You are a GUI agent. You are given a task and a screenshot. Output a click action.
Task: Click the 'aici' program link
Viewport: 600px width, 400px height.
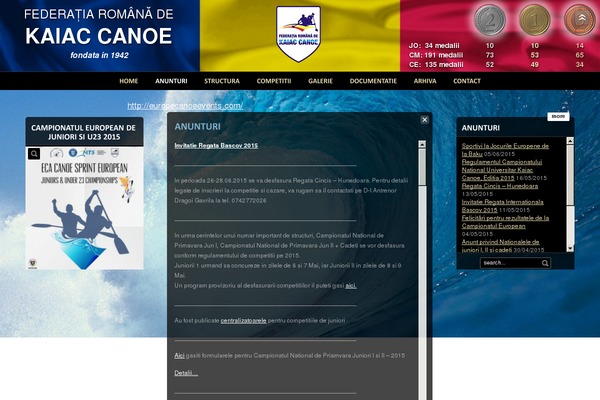pyautogui.click(x=351, y=286)
